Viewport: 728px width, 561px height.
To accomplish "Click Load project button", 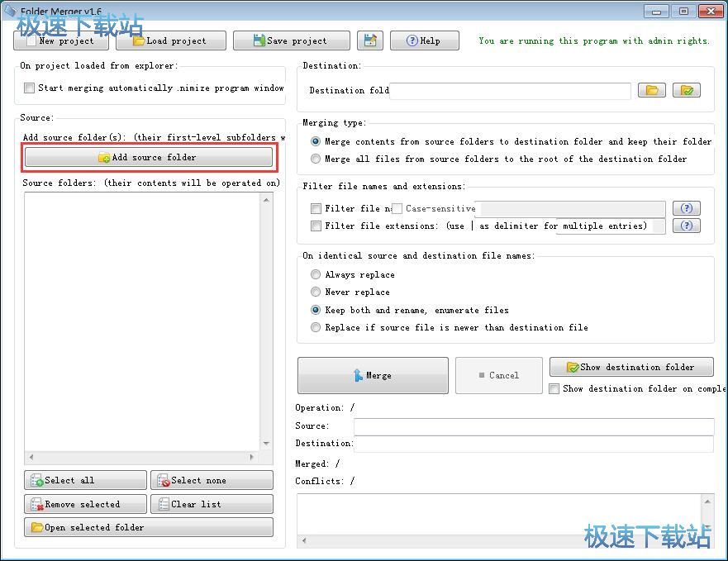I will (x=171, y=40).
